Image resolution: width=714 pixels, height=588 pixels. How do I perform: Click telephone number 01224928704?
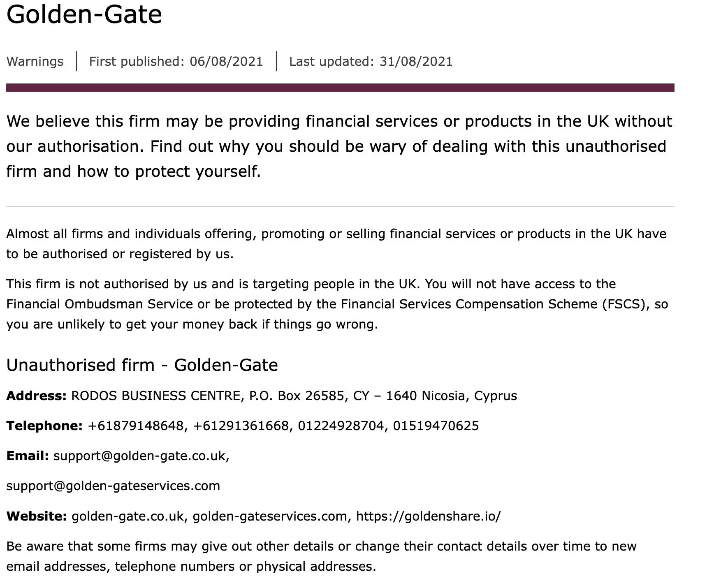(341, 426)
